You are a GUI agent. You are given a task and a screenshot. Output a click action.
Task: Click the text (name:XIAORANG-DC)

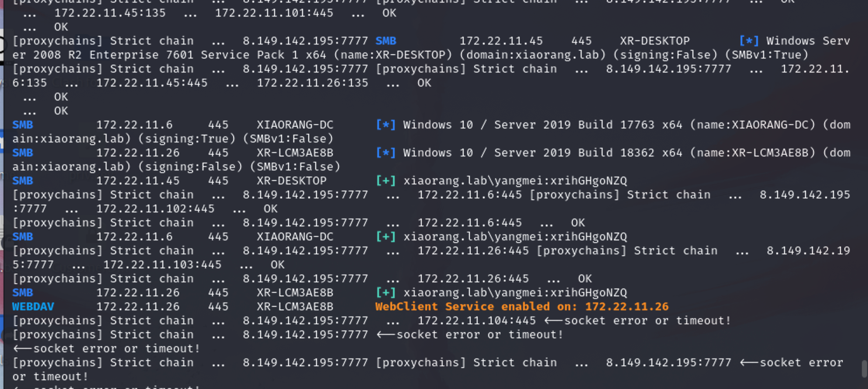point(753,125)
